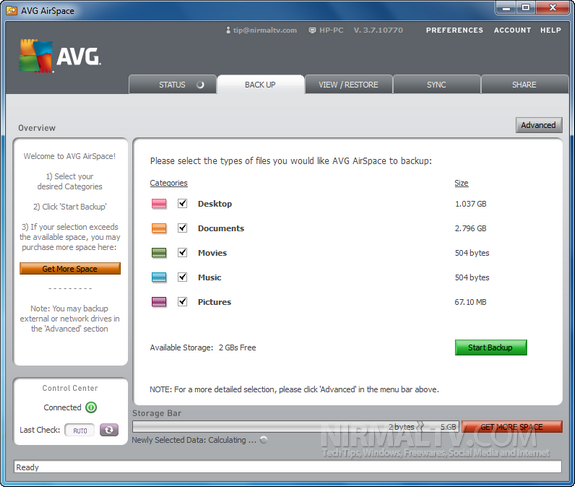The image size is (575, 487).
Task: Click the Size column header
Action: [461, 183]
